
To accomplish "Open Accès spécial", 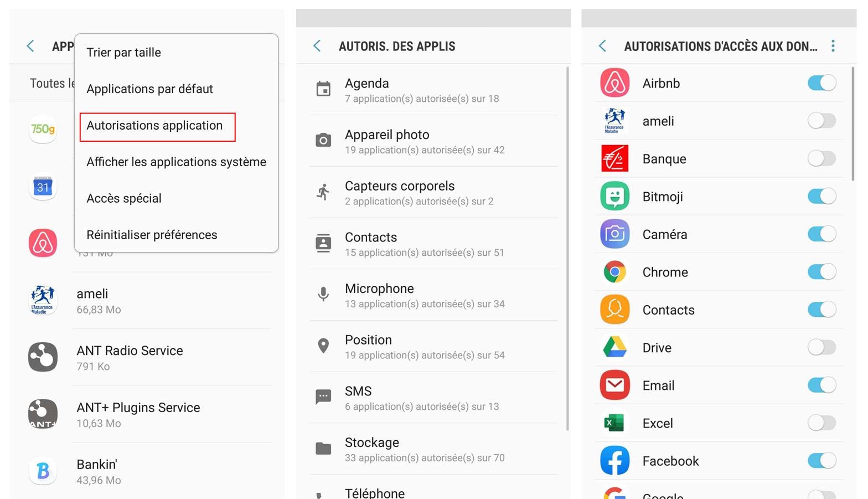I will 124,199.
